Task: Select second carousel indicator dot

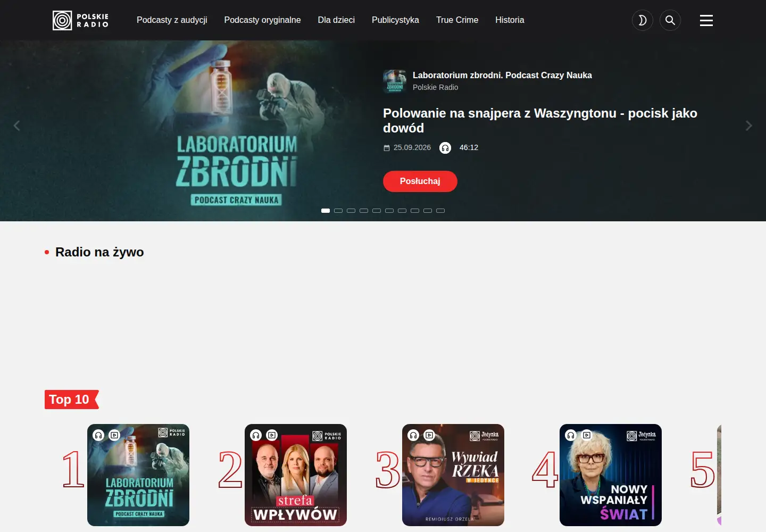Action: [x=338, y=211]
